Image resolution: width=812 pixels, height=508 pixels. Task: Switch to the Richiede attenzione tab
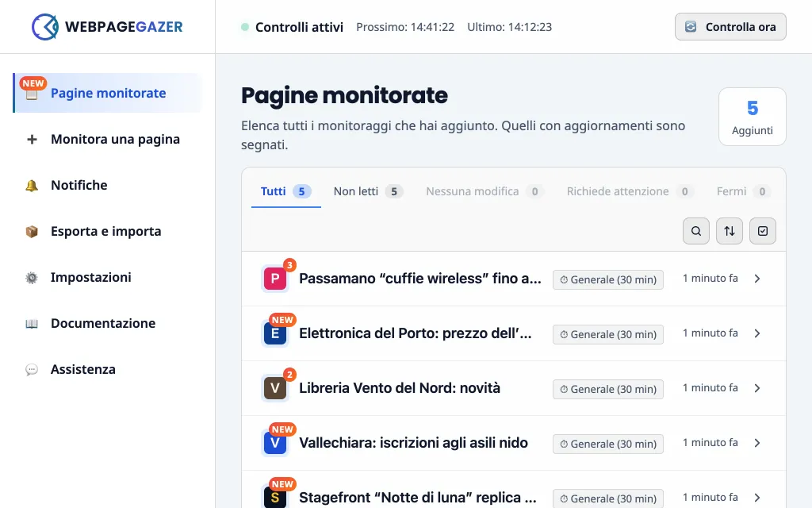point(630,191)
